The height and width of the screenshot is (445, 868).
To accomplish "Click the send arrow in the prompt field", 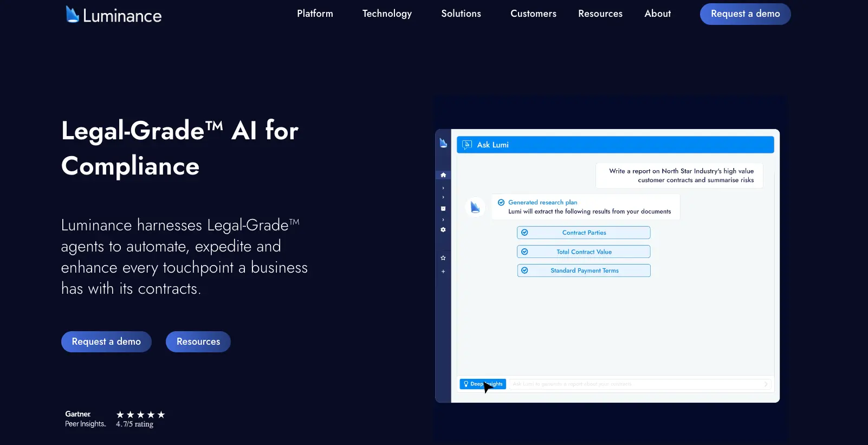I will pyautogui.click(x=766, y=384).
